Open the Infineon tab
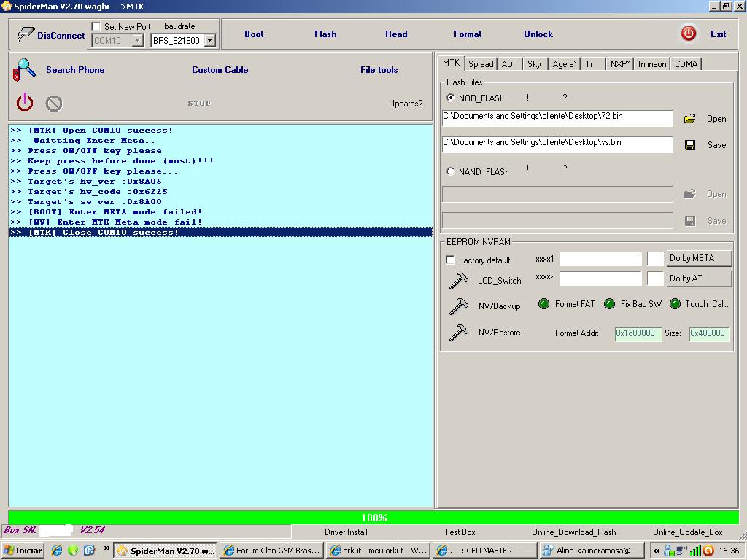747x560 pixels. (651, 64)
